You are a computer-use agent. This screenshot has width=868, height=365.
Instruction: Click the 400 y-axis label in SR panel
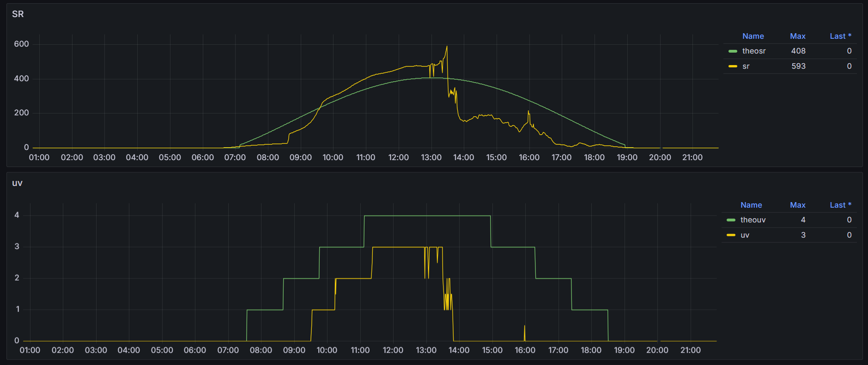tap(21, 78)
